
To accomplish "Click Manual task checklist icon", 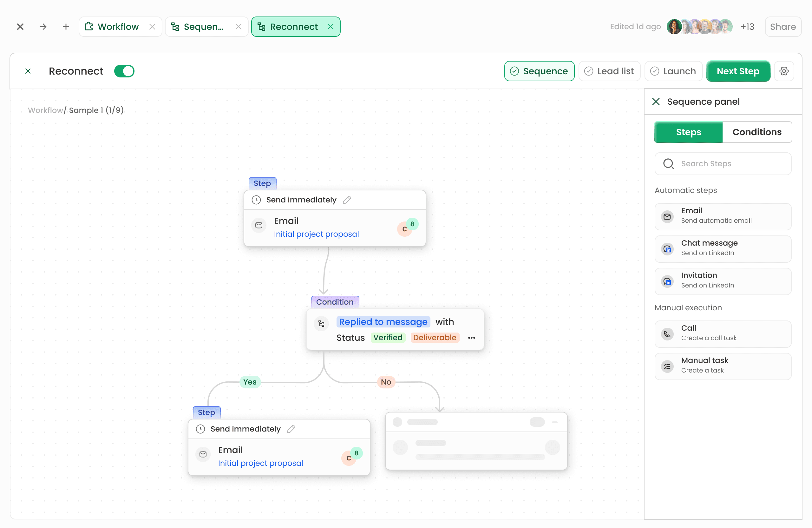I will tap(667, 366).
